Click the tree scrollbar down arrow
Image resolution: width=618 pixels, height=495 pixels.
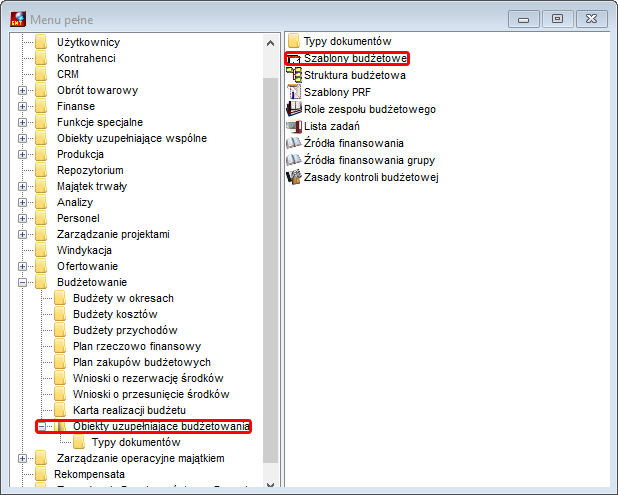tap(270, 484)
